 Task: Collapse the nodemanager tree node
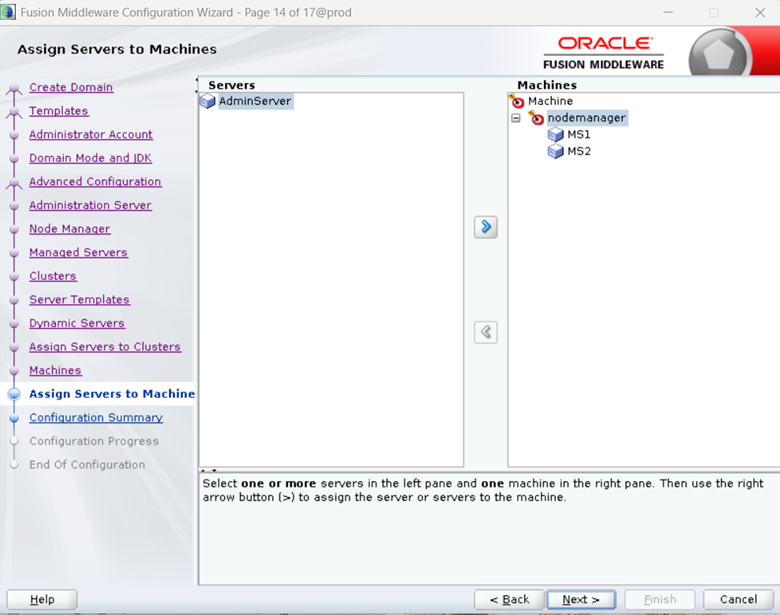pyautogui.click(x=516, y=118)
